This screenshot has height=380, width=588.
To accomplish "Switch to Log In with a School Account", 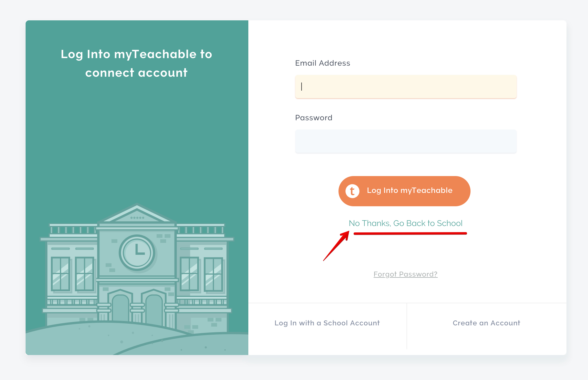I will coord(327,323).
